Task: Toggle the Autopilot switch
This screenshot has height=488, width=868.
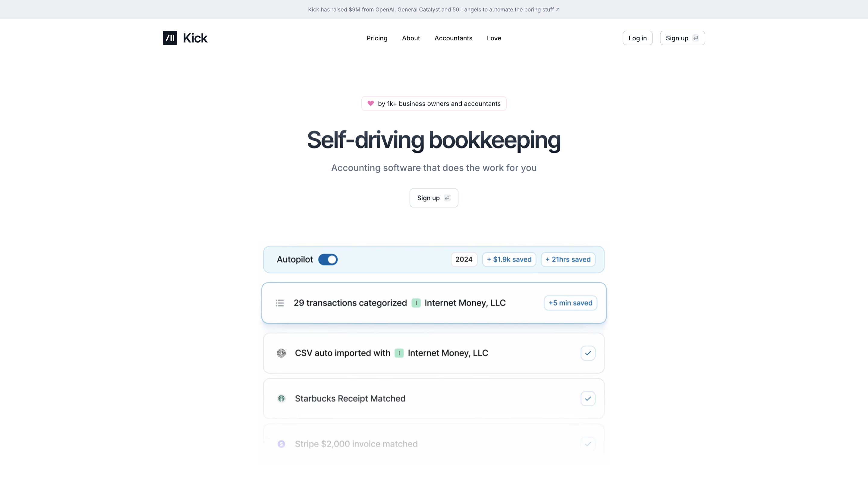Action: (328, 259)
